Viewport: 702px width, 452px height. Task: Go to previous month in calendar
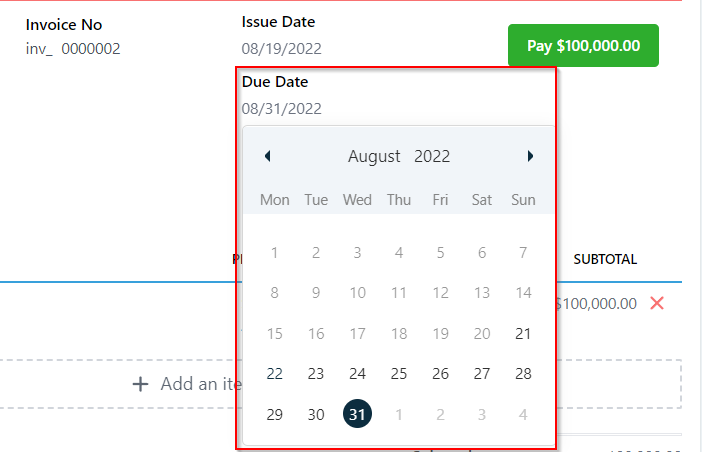click(x=267, y=156)
